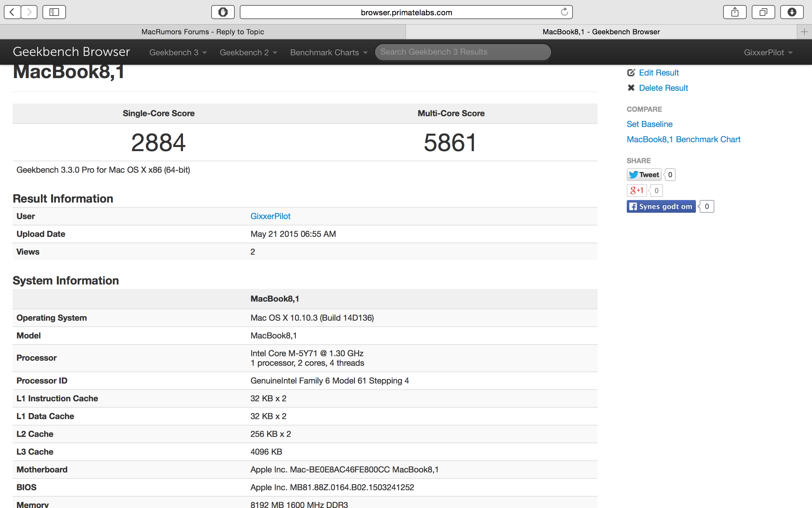Go forward with Safari's forward arrow
This screenshot has width=812, height=508.
29,12
